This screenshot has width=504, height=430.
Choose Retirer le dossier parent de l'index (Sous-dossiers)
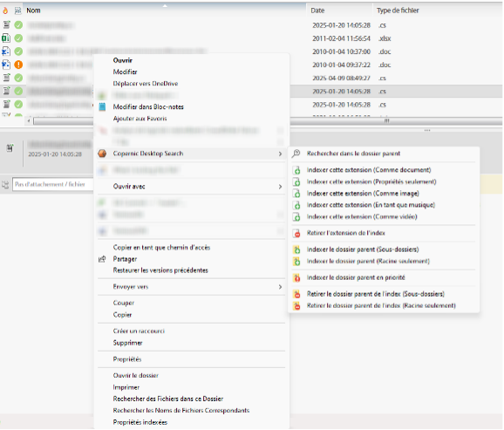pyautogui.click(x=376, y=294)
